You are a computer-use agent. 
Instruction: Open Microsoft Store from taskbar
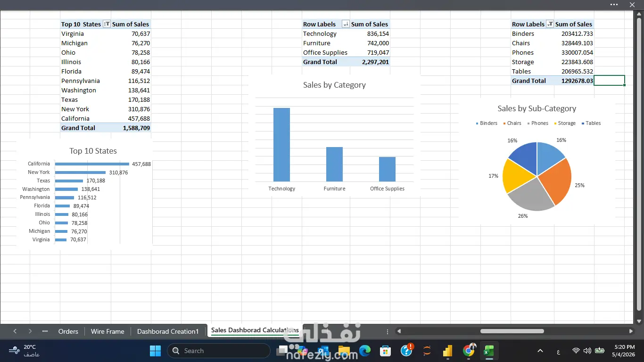tap(386, 351)
